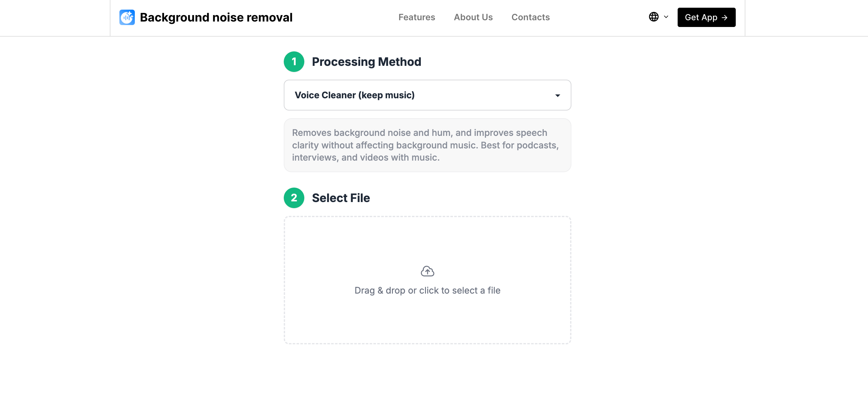Screen dimensions: 868x406
Task: Click the Voice Cleaner (keep music) text
Action: coord(355,95)
